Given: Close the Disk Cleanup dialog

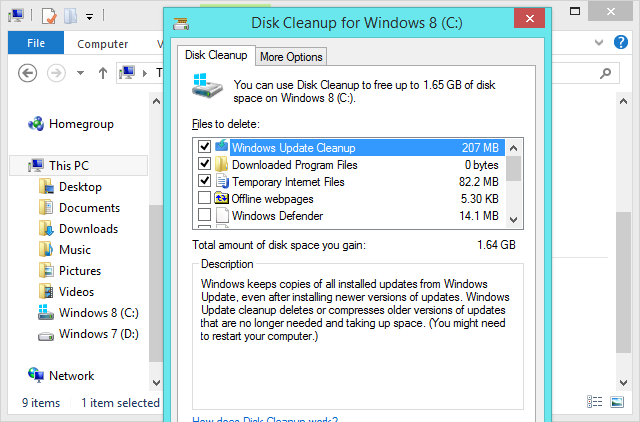Looking at the screenshot, I should pos(529,18).
